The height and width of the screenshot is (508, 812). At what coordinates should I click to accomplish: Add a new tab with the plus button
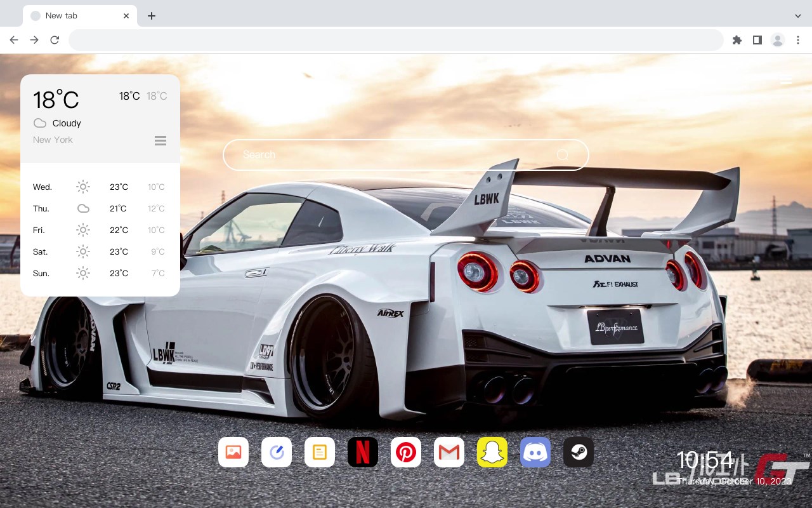(x=152, y=16)
